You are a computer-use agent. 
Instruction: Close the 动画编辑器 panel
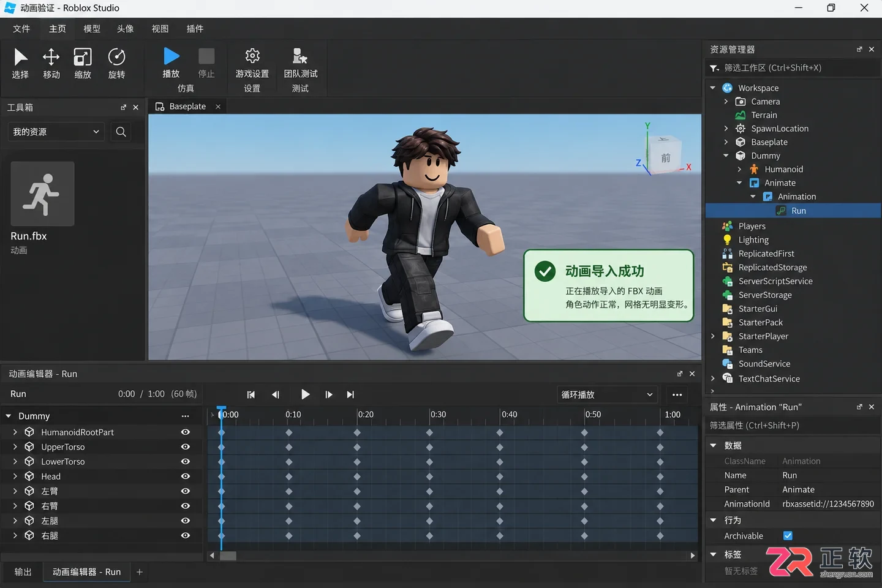coord(692,374)
